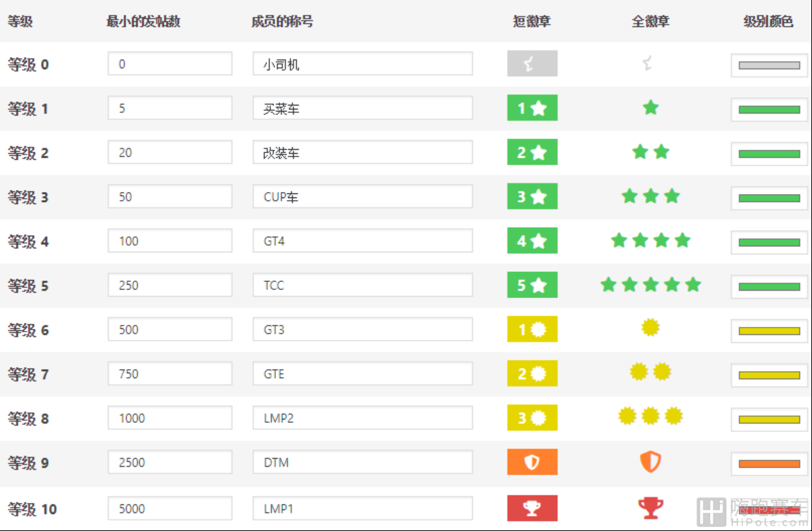
Task: Click the minimum posts field showing 100
Action: [170, 241]
